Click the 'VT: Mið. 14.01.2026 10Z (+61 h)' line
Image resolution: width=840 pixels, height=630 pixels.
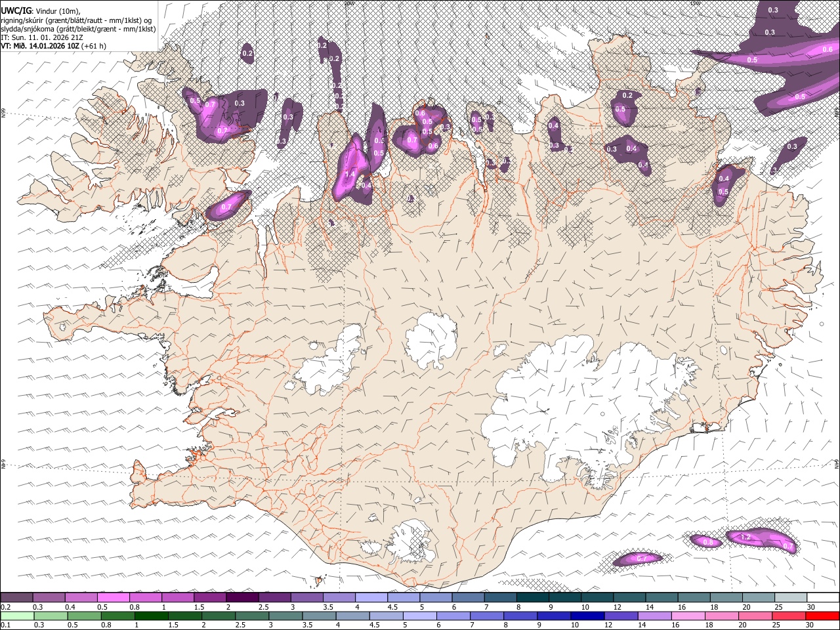pos(54,46)
